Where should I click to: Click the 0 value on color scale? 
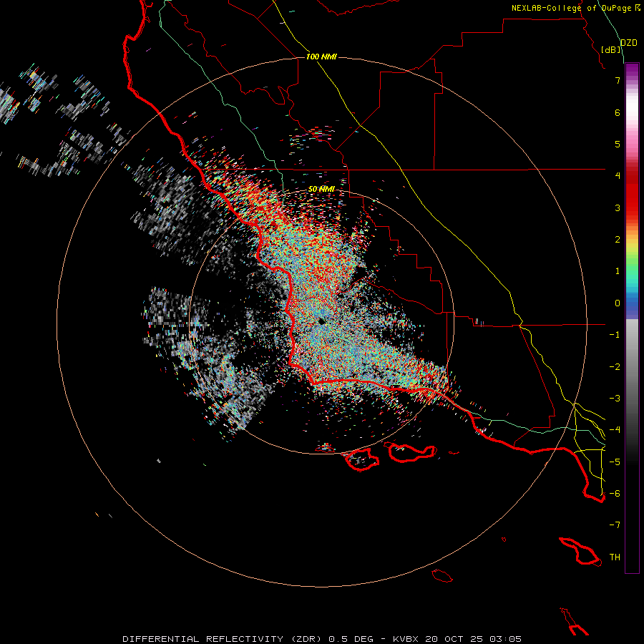tap(618, 303)
